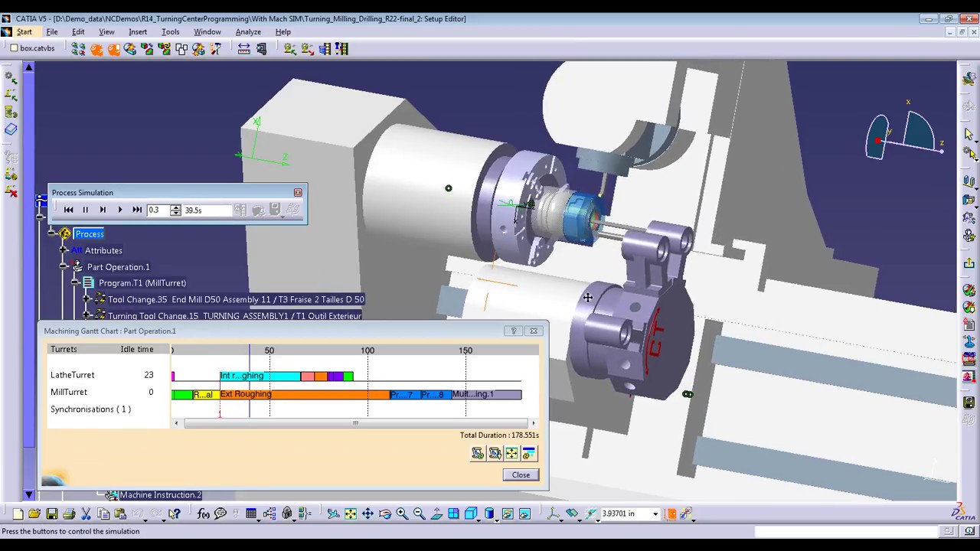Open the Start menu

(24, 32)
